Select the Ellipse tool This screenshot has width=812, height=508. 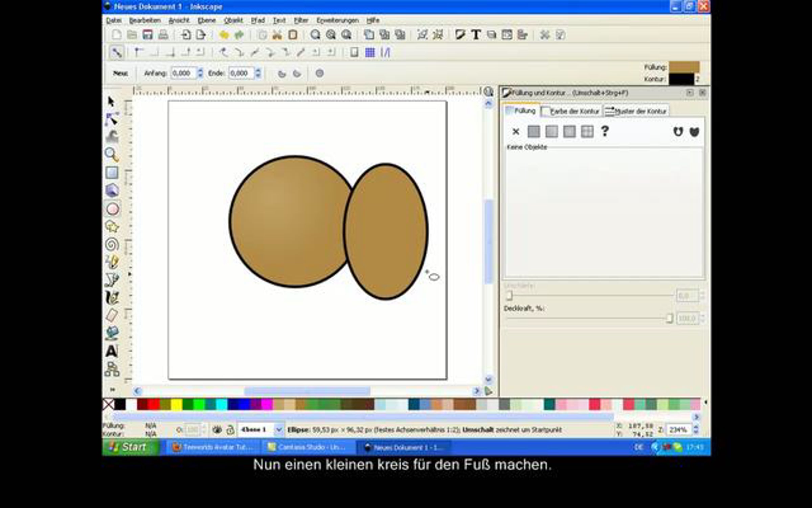pyautogui.click(x=113, y=209)
